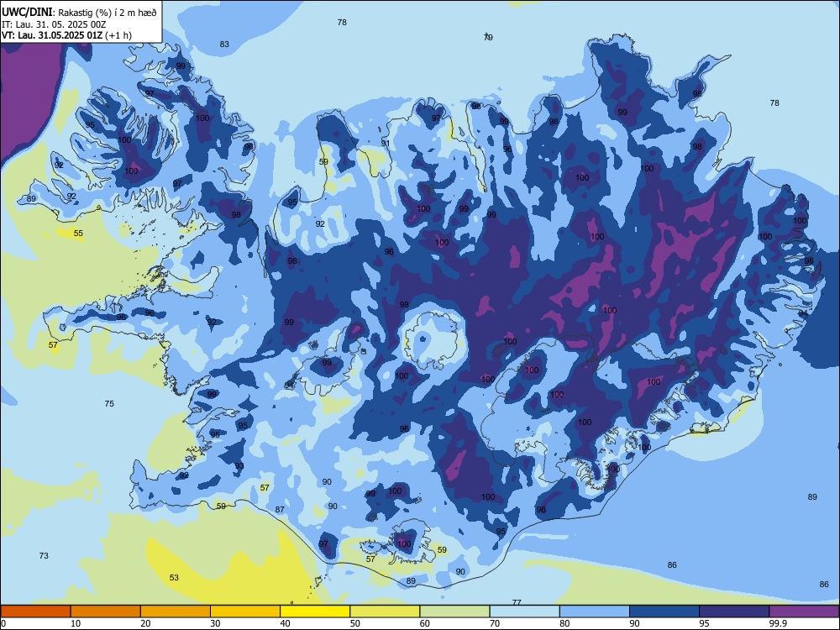Select the bright yellow 40–50 legend band
The image size is (840, 630).
pos(315,612)
